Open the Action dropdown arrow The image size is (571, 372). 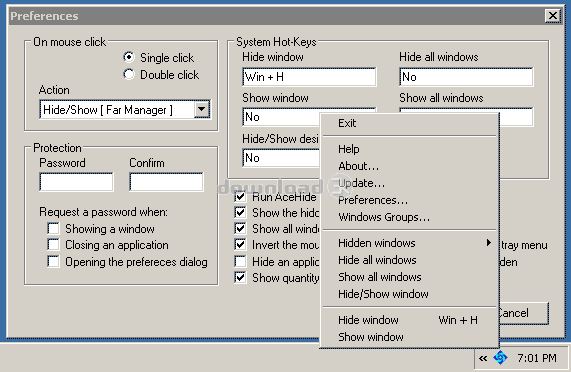click(202, 109)
